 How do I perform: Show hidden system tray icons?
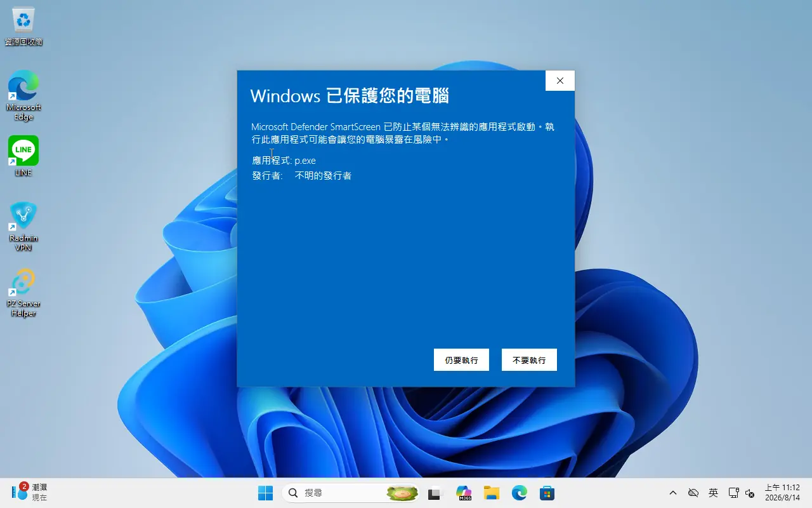673,493
